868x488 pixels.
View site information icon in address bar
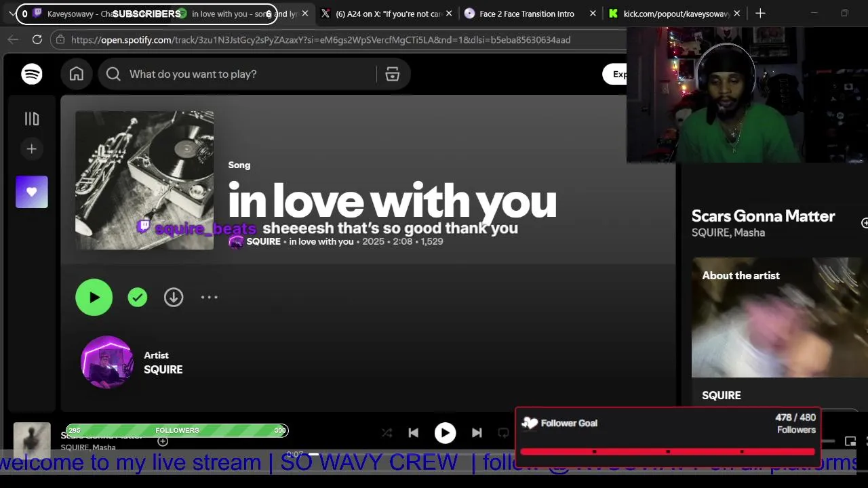[x=60, y=40]
